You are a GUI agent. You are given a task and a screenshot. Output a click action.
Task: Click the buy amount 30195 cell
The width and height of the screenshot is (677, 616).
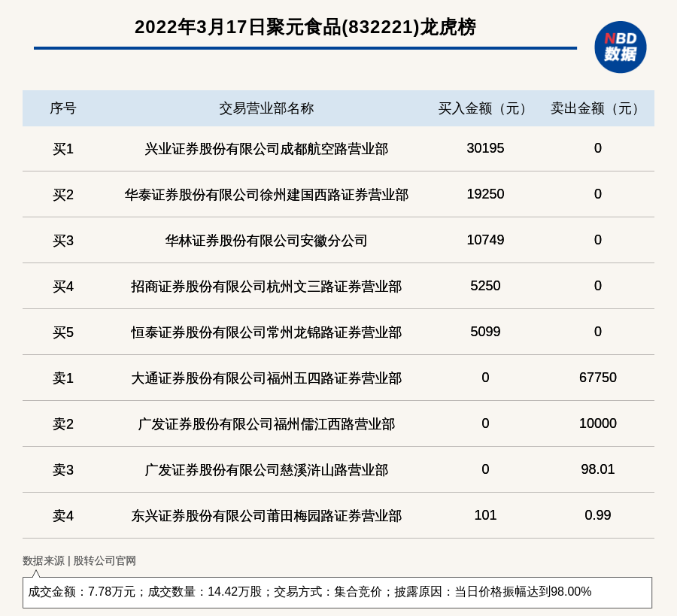(485, 148)
